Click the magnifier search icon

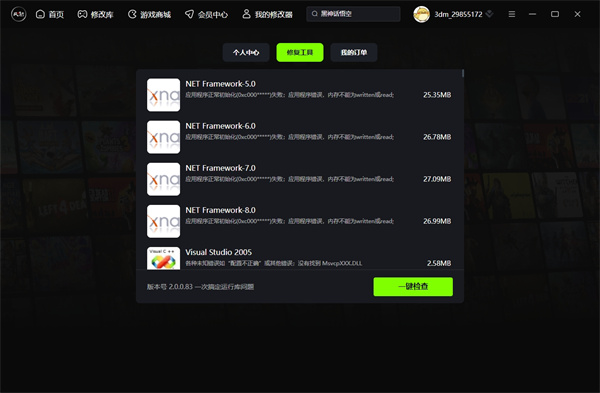click(x=315, y=14)
